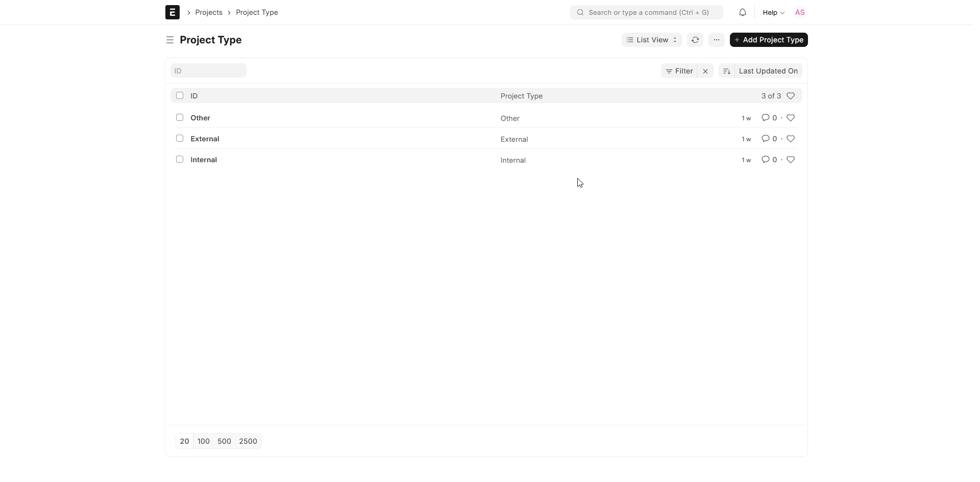Image resolution: width=980 pixels, height=482 pixels.
Task: Click the ERPNext home logo icon
Action: coord(172,12)
